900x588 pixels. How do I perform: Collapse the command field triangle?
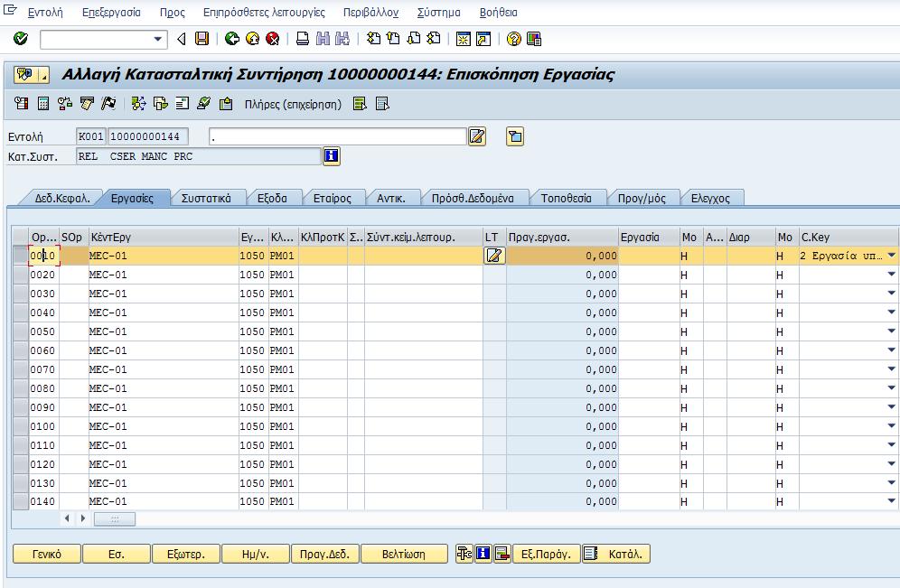(182, 39)
